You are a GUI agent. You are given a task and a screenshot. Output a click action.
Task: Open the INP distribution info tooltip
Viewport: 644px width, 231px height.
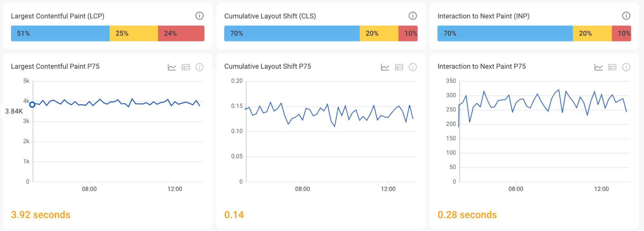coord(626,15)
